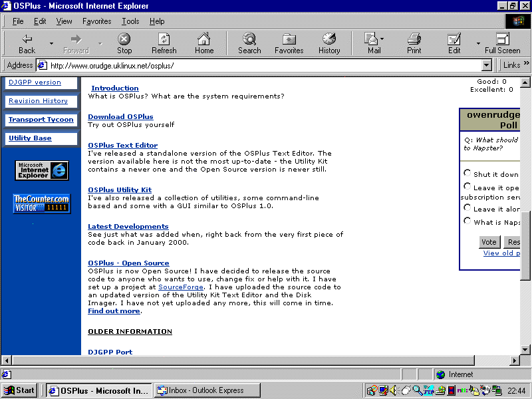Submit the poll with the Vote button

pyautogui.click(x=489, y=242)
